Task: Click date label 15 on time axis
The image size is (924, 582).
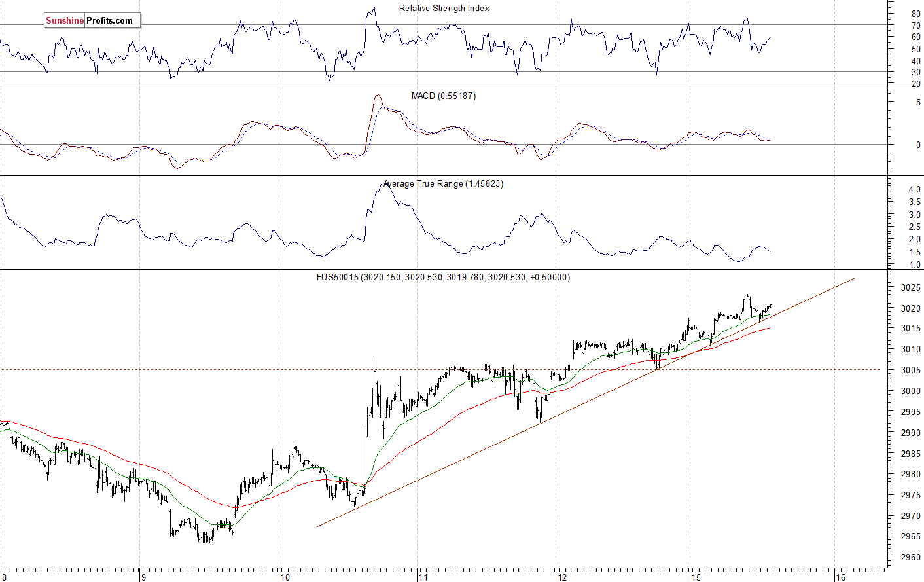Action: click(695, 577)
